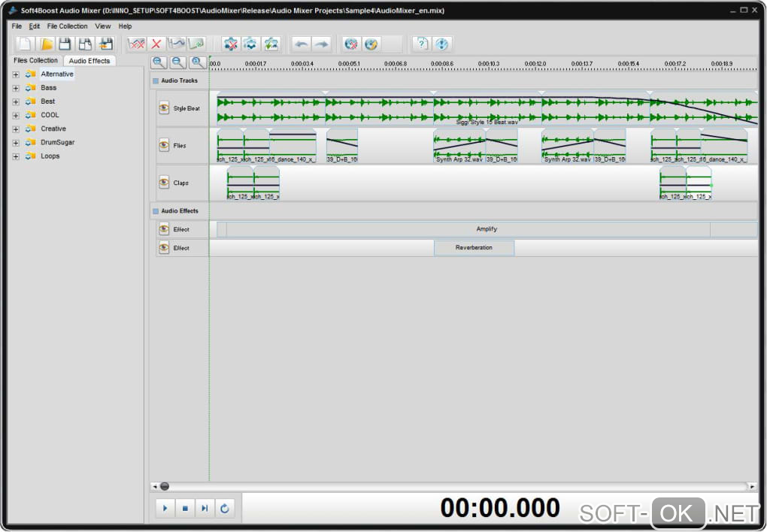Image resolution: width=767 pixels, height=532 pixels.
Task: Expand the Best folder
Action: (16, 101)
